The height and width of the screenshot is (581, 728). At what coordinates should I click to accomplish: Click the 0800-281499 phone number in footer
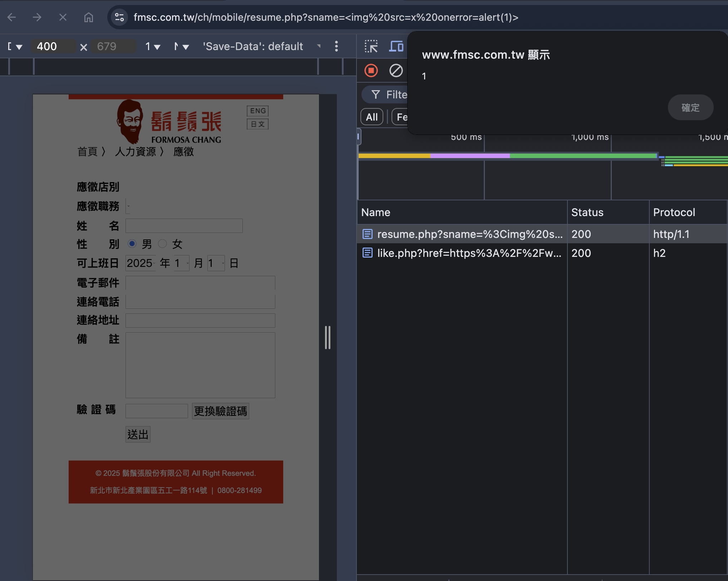click(x=240, y=490)
